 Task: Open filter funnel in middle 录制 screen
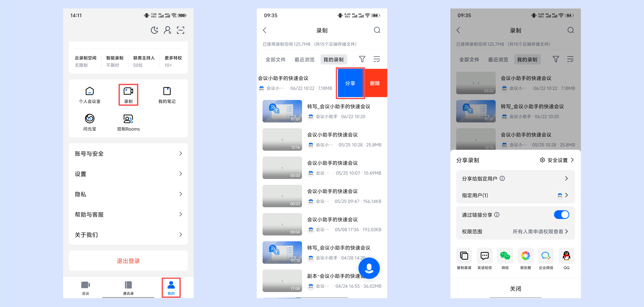(362, 59)
